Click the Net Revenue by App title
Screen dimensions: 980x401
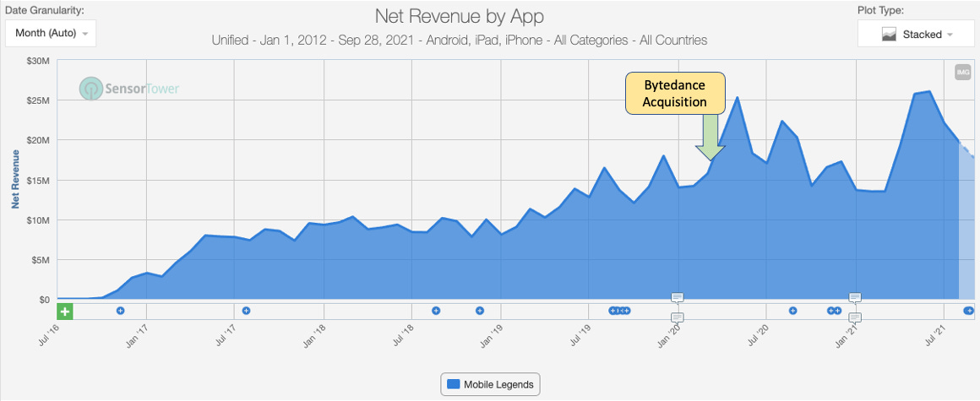click(x=460, y=15)
